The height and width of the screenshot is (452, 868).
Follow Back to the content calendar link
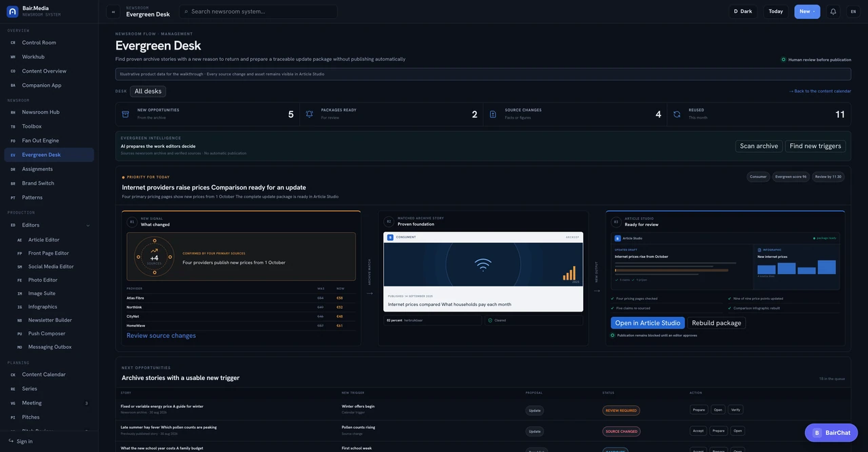(x=820, y=91)
